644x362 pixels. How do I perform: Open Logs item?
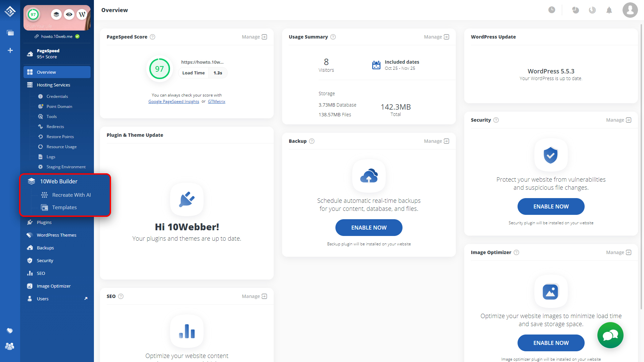tap(51, 157)
